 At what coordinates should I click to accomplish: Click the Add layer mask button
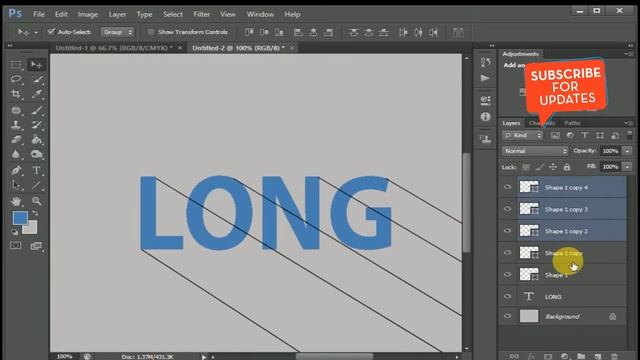(548, 356)
